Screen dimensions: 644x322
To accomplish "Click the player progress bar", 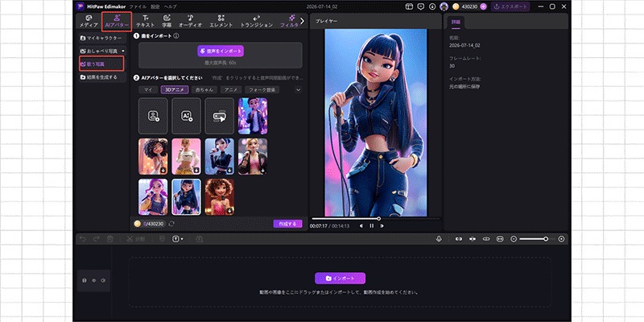I will 375,218.
